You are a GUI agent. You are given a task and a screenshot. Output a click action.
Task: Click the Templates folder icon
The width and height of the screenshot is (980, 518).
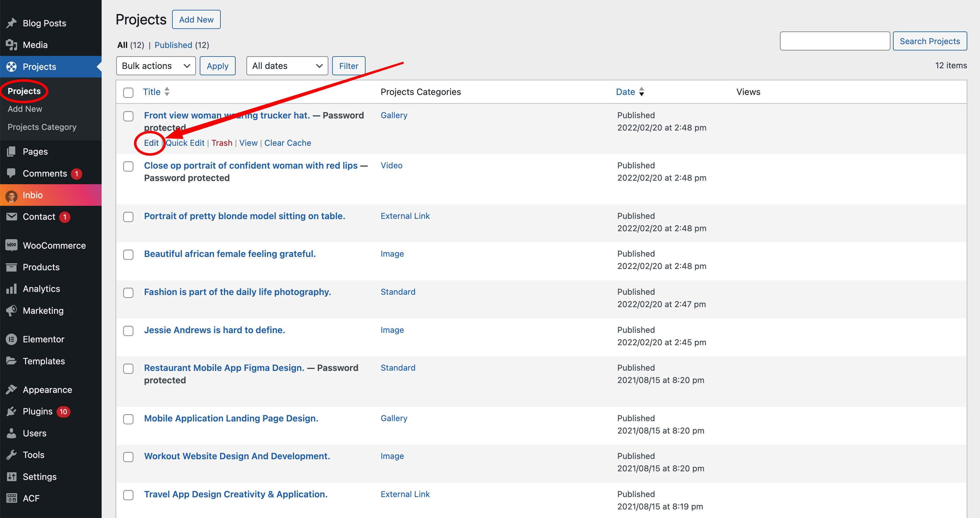point(11,361)
